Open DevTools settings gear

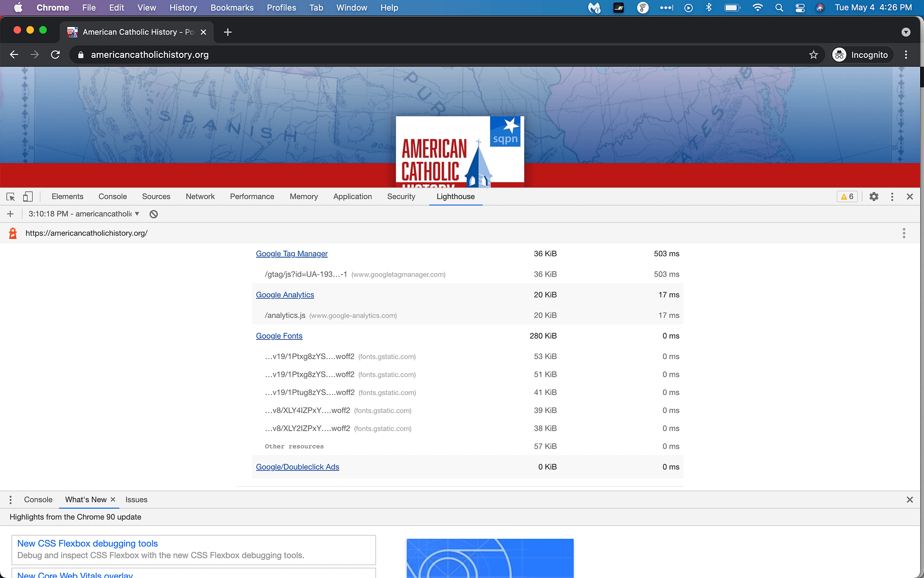pos(874,197)
